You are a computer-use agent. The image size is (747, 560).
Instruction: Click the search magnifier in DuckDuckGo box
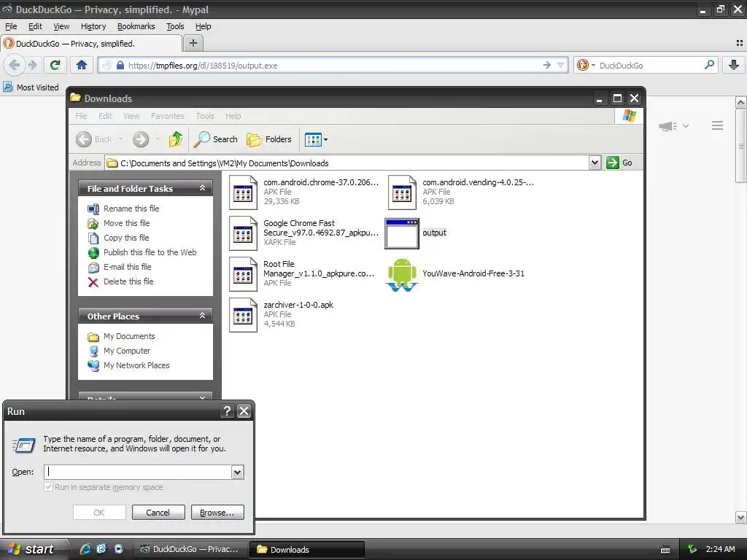pyautogui.click(x=709, y=65)
